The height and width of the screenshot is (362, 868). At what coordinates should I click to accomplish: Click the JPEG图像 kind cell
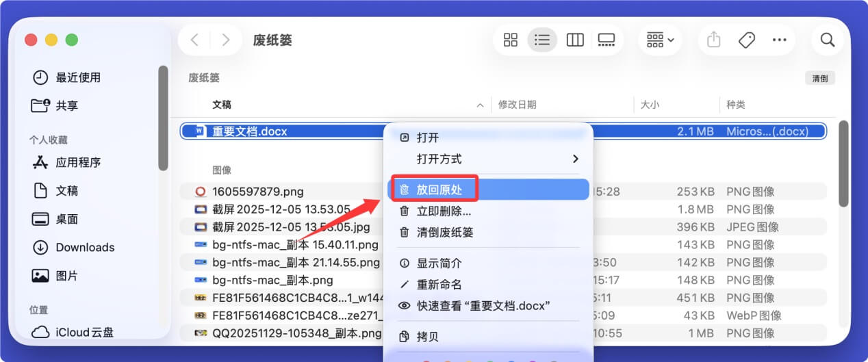[752, 227]
